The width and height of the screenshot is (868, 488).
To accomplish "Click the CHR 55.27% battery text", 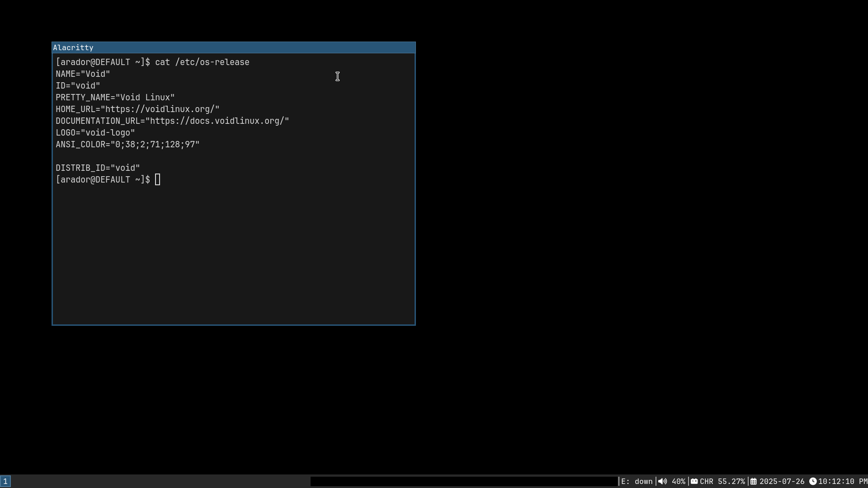I will pyautogui.click(x=722, y=482).
